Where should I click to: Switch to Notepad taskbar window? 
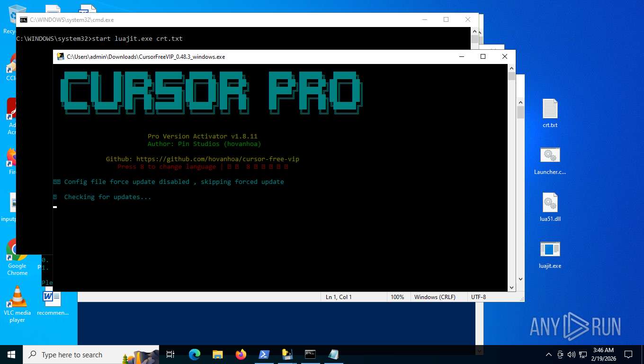(333, 355)
